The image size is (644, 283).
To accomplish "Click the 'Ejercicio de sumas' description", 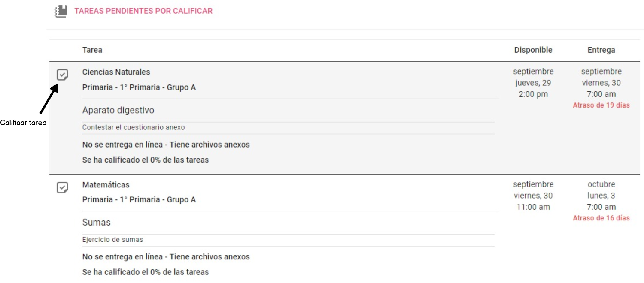I will [112, 240].
